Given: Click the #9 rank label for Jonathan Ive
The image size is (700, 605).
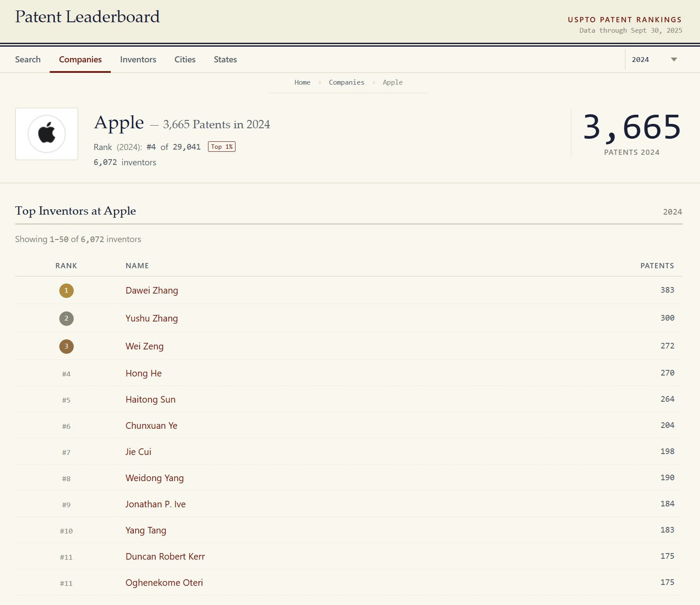Looking at the screenshot, I should pyautogui.click(x=66, y=505).
